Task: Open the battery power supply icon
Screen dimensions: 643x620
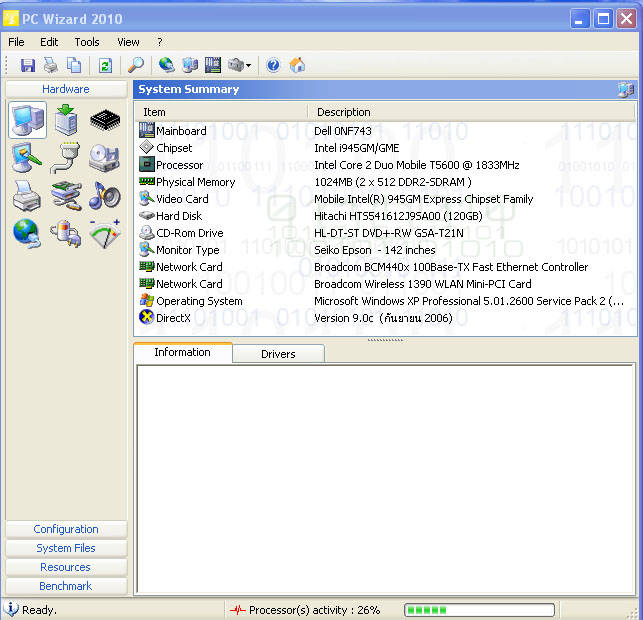Action: [x=66, y=233]
